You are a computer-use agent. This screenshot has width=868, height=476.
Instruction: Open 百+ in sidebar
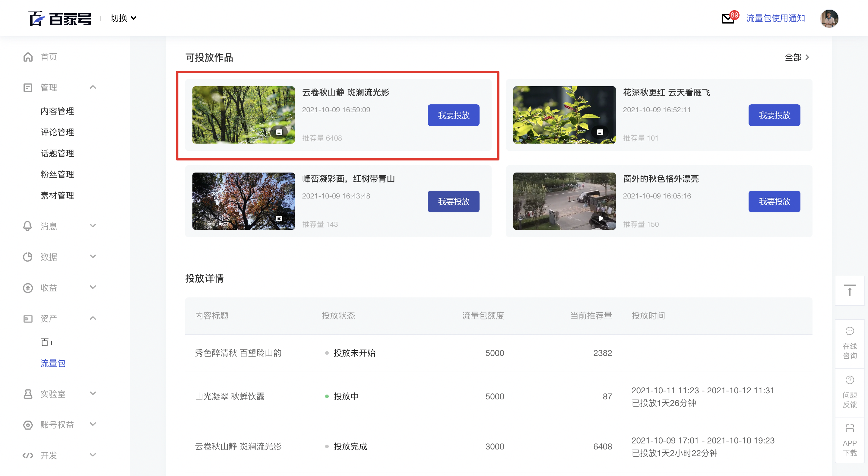point(47,342)
